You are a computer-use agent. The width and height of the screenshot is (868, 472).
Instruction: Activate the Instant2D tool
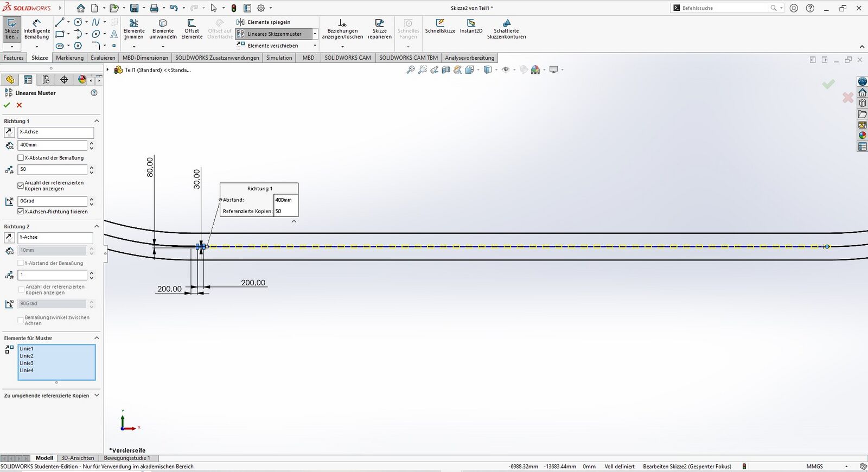pos(471,26)
